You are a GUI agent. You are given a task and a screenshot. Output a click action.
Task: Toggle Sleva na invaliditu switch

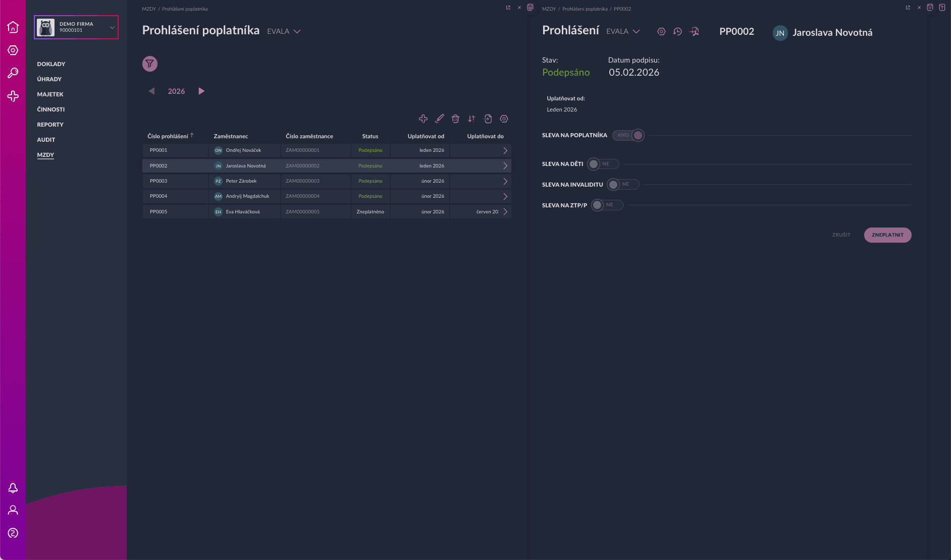point(623,185)
